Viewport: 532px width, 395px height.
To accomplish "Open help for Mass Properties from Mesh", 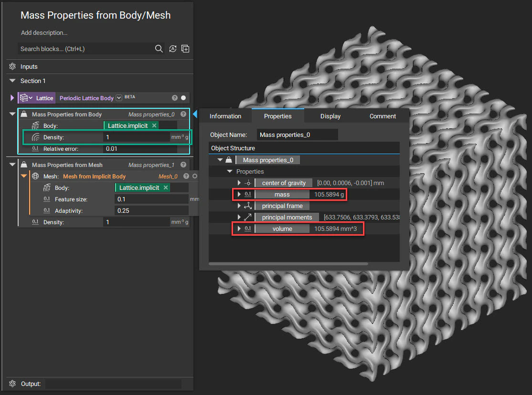I will [183, 165].
